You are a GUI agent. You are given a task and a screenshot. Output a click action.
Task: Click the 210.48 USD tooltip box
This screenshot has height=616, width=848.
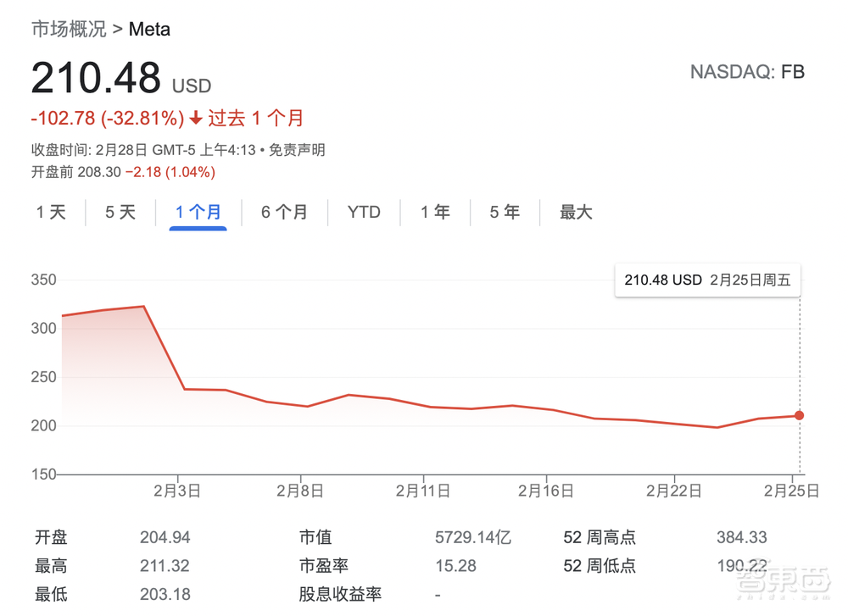tap(707, 280)
